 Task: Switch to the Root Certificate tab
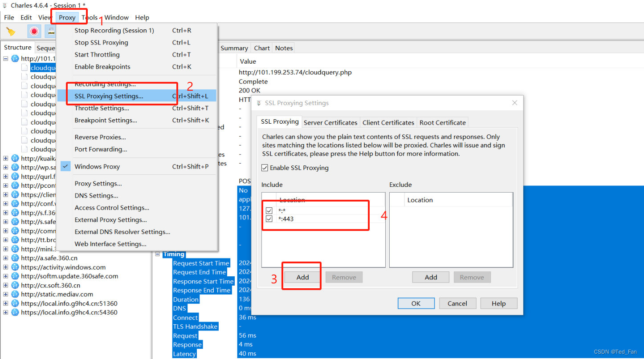443,122
